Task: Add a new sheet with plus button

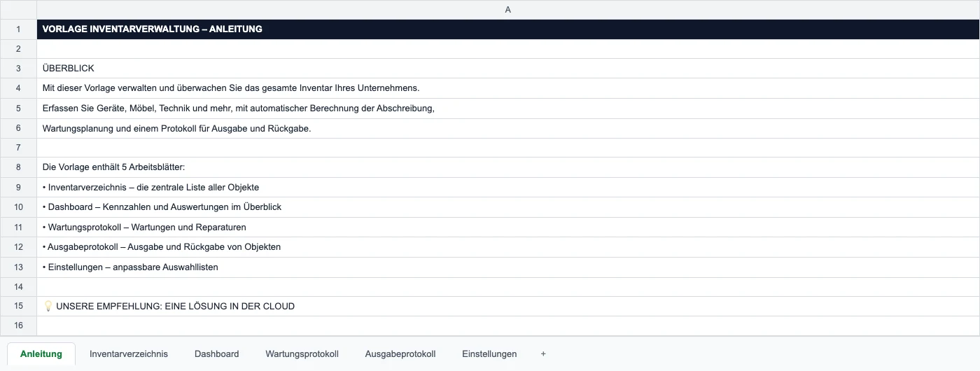Action: [x=543, y=353]
